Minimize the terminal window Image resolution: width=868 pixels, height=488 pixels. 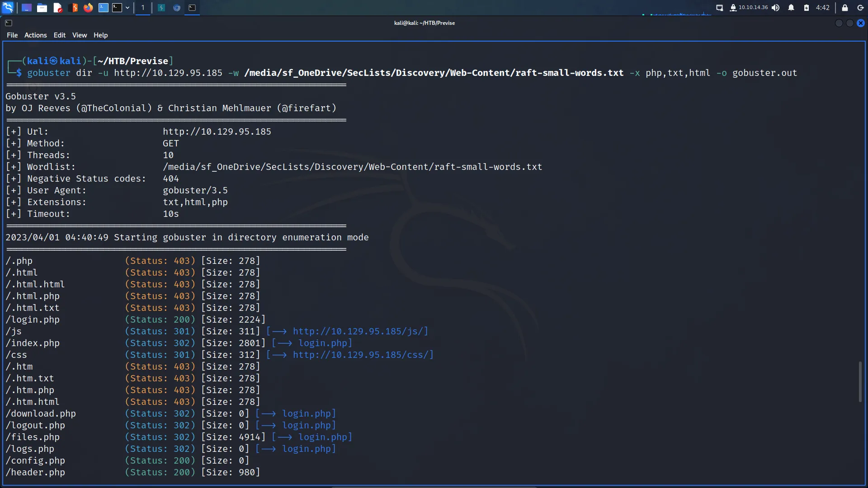(x=839, y=23)
